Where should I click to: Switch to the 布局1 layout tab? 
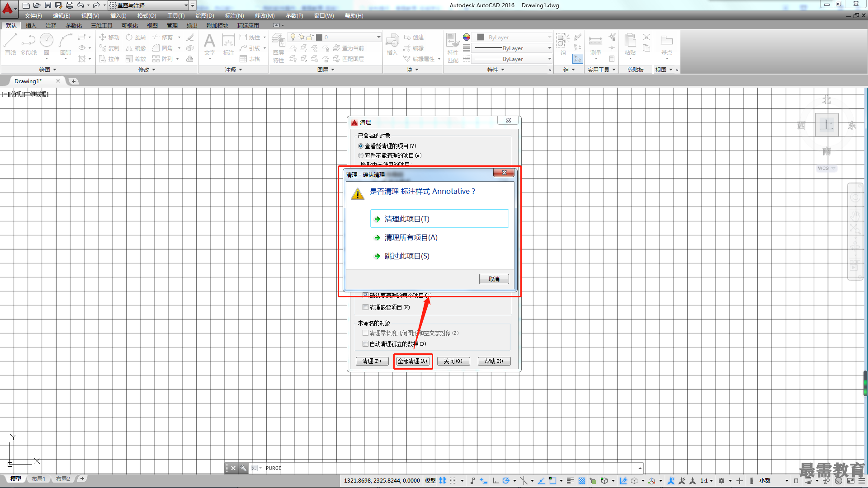pos(38,479)
